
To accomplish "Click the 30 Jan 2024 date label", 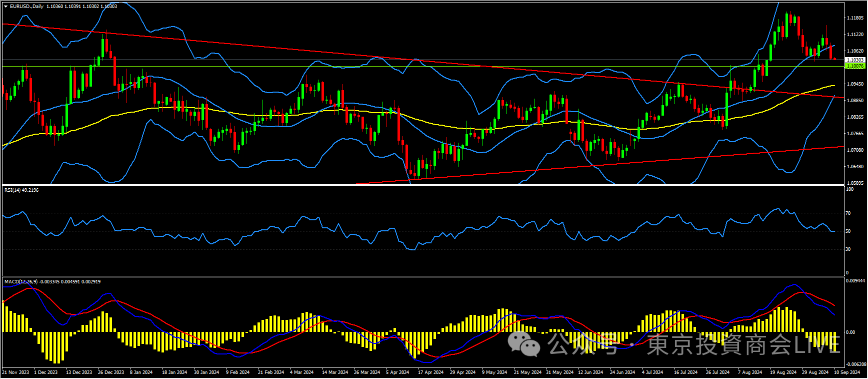I will coord(206,372).
